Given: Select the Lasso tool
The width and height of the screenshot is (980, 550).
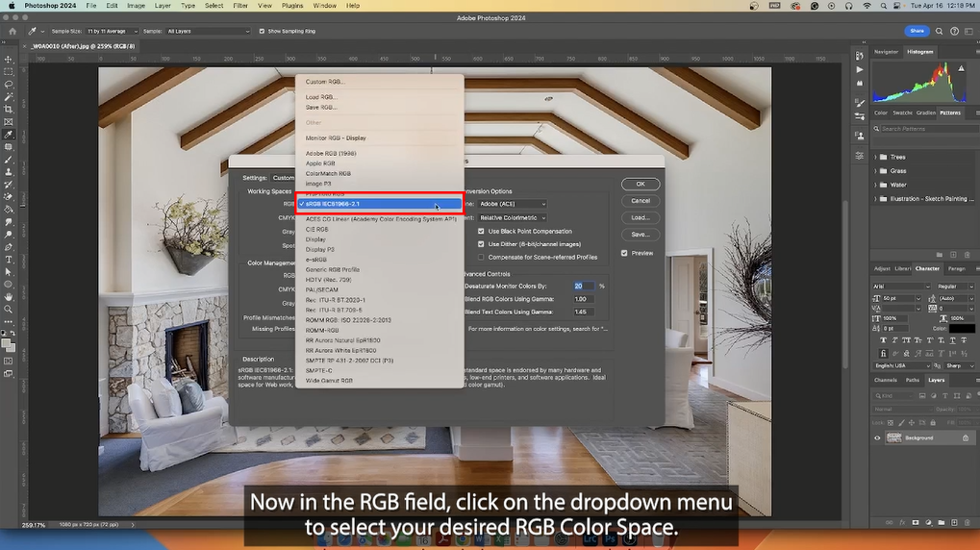Looking at the screenshot, I should [x=9, y=85].
